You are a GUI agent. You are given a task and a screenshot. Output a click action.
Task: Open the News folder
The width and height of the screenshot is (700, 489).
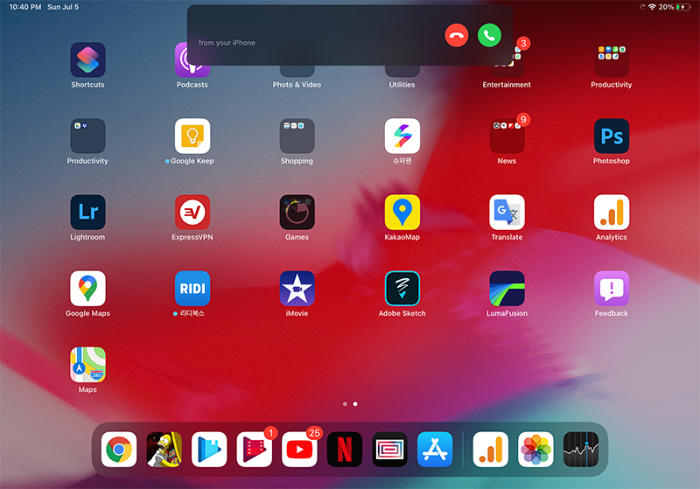tap(507, 136)
